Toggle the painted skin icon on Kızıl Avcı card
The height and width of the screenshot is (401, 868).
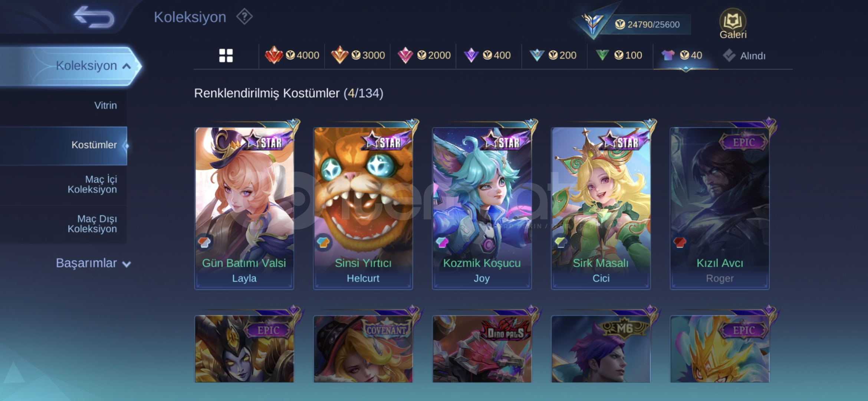(x=680, y=242)
